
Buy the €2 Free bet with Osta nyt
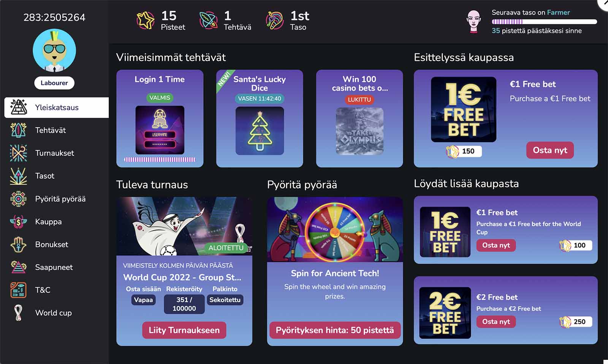[496, 321]
